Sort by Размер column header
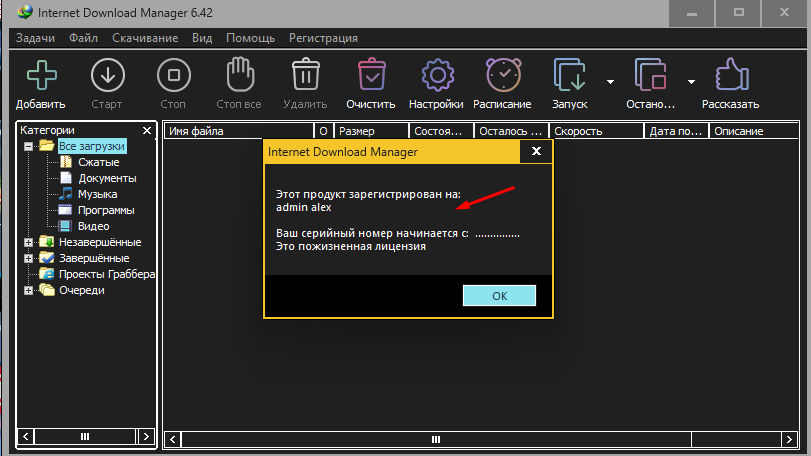811x456 pixels. coord(371,131)
